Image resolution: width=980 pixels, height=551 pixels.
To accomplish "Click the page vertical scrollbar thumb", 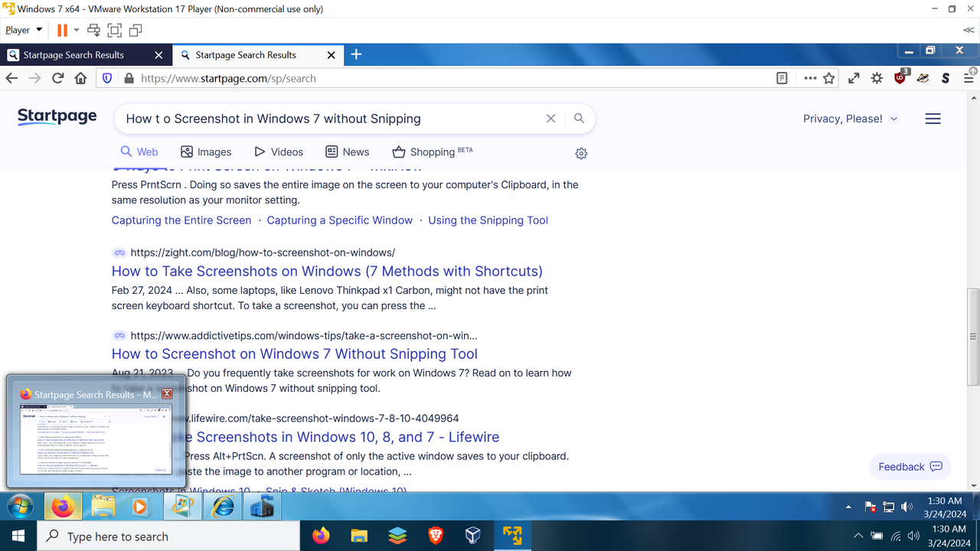I will tap(973, 337).
